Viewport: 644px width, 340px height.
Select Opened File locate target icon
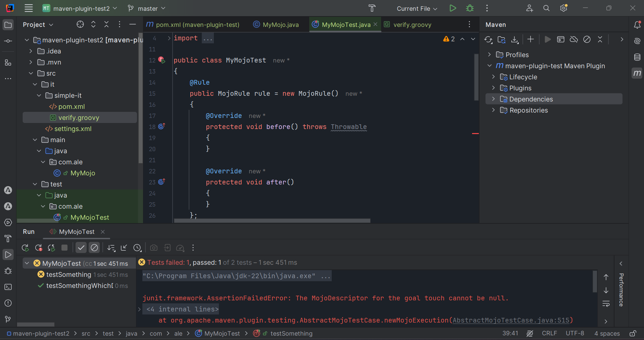[x=80, y=25]
